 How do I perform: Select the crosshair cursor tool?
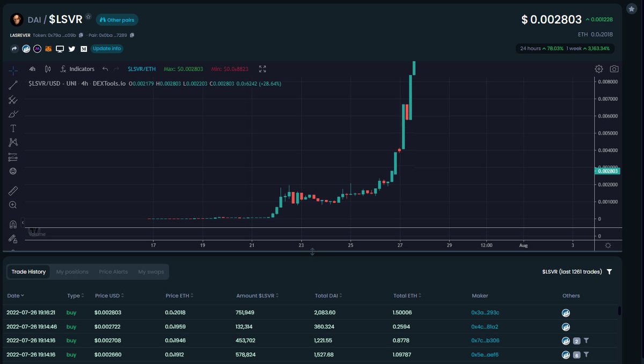coord(13,70)
